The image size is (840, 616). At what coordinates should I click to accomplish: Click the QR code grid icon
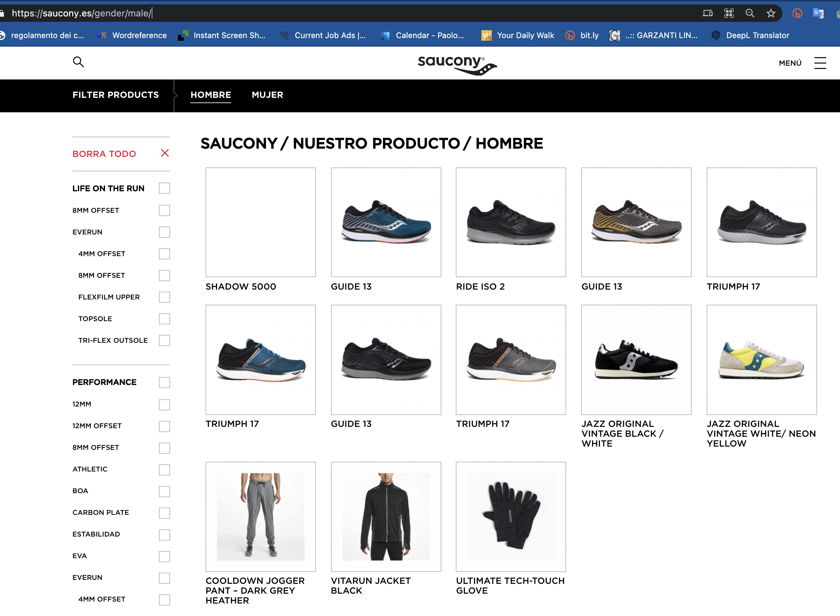click(x=729, y=13)
